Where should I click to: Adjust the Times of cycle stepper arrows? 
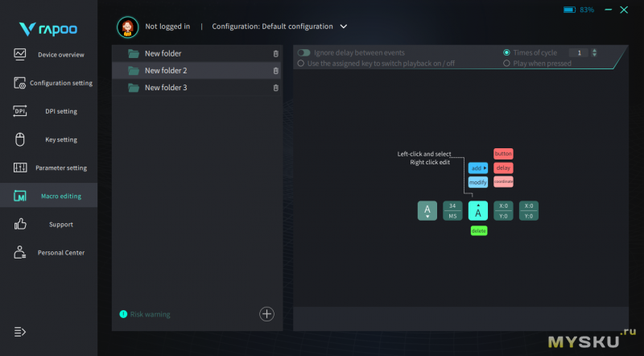pyautogui.click(x=594, y=52)
